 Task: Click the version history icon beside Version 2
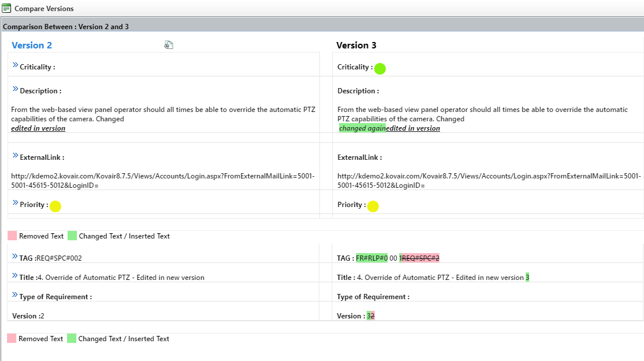tap(169, 45)
